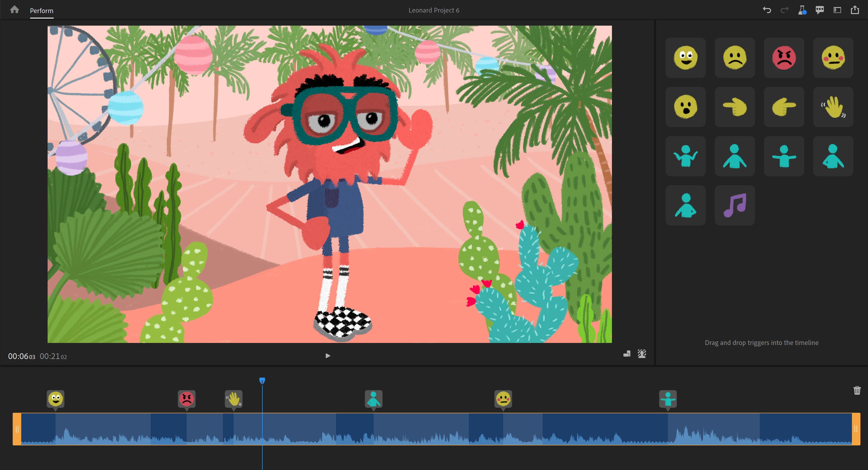
Task: Click the Undo arrow icon
Action: [x=767, y=10]
